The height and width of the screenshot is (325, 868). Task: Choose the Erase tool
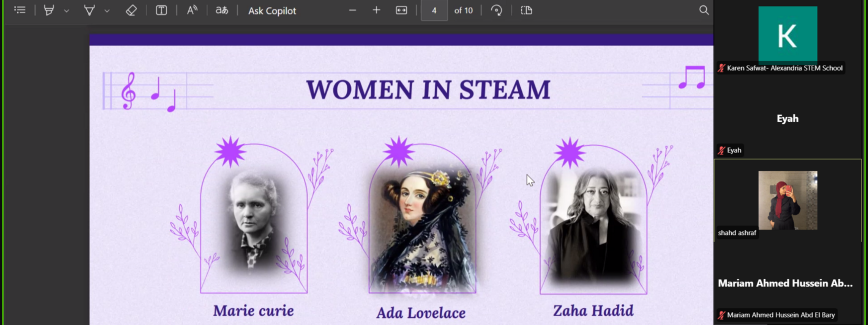pos(131,10)
